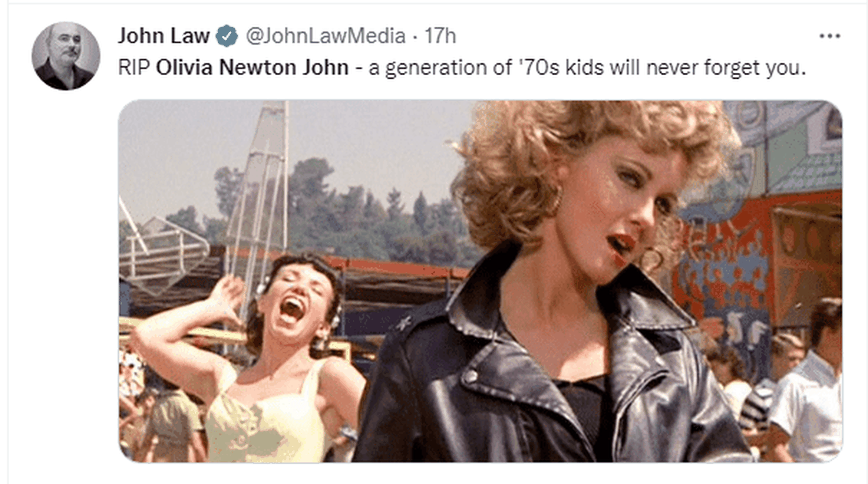Open the three-dot more options menu
The width and height of the screenshot is (868, 484).
pyautogui.click(x=829, y=36)
